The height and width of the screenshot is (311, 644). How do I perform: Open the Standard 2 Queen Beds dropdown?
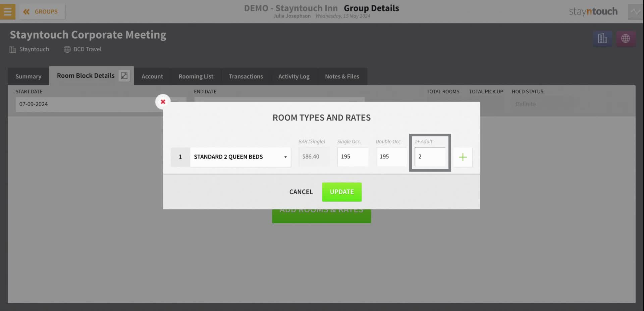[240, 157]
